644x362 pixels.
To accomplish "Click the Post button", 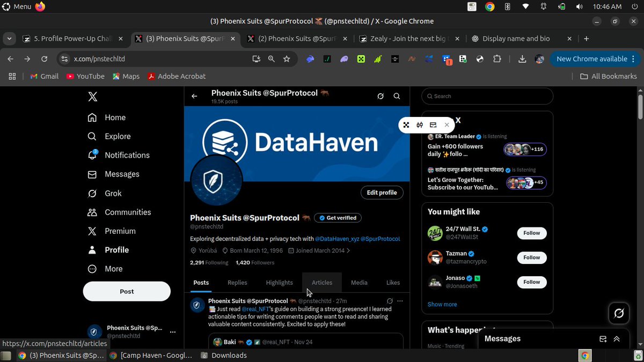I will pyautogui.click(x=127, y=291).
